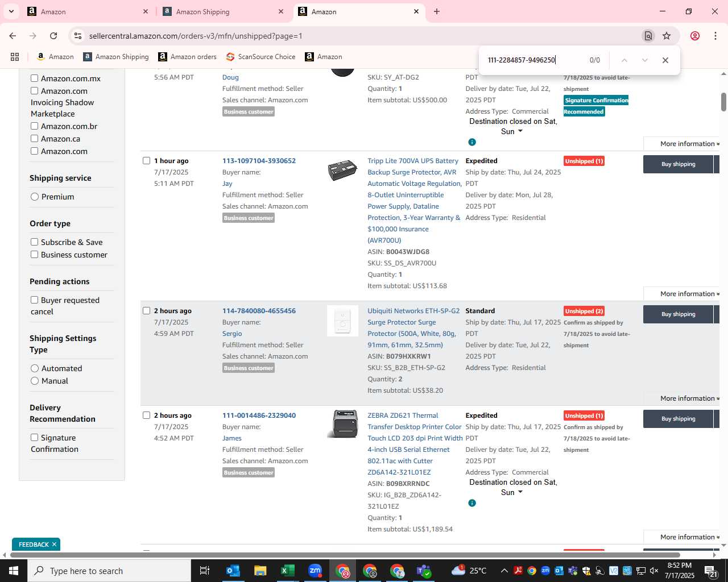Image resolution: width=728 pixels, height=582 pixels.
Task: Expand Destination closed dropdown on Doug's order
Action: click(520, 131)
